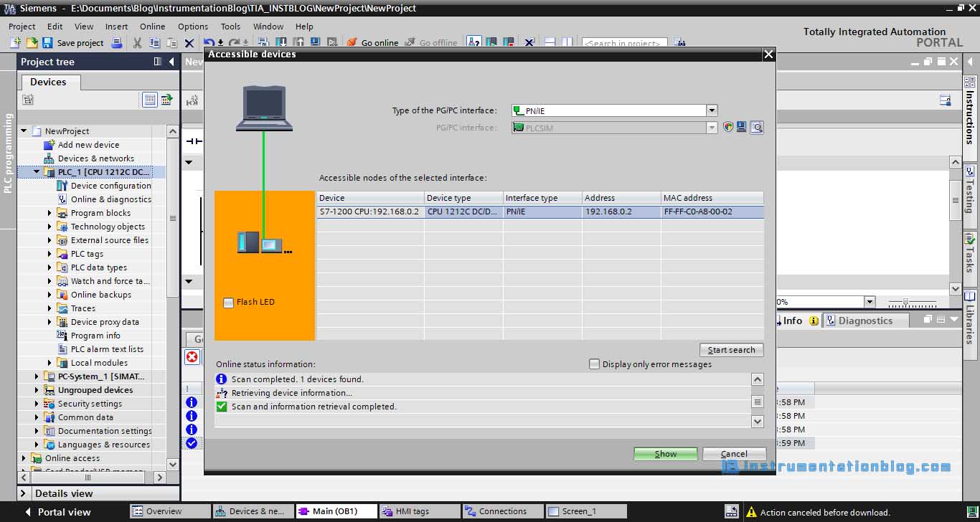Click Save project in the toolbar
Viewport: 980px width, 522px height.
(74, 43)
